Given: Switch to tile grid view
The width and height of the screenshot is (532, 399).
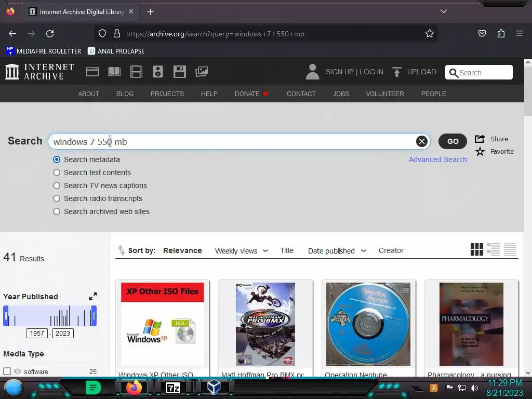Looking at the screenshot, I should [x=477, y=249].
